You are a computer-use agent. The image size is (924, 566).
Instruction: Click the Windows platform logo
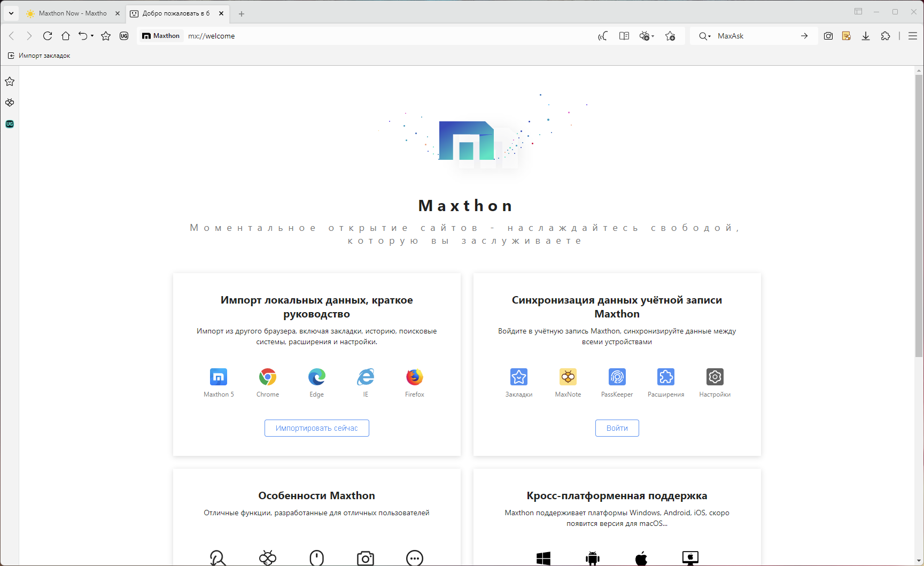(x=543, y=559)
